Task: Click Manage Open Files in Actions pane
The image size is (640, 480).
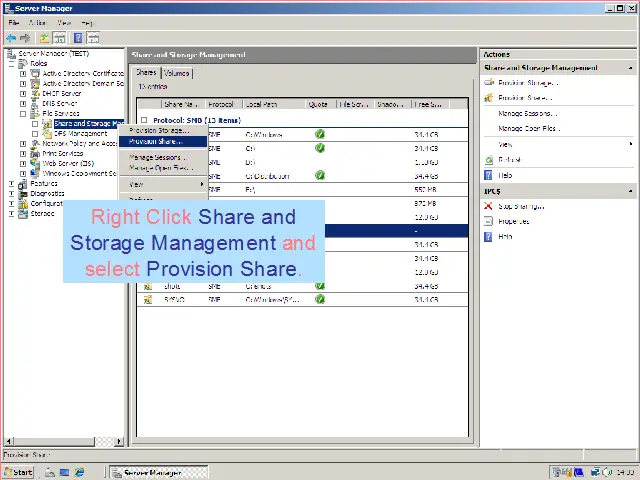Action: click(529, 129)
